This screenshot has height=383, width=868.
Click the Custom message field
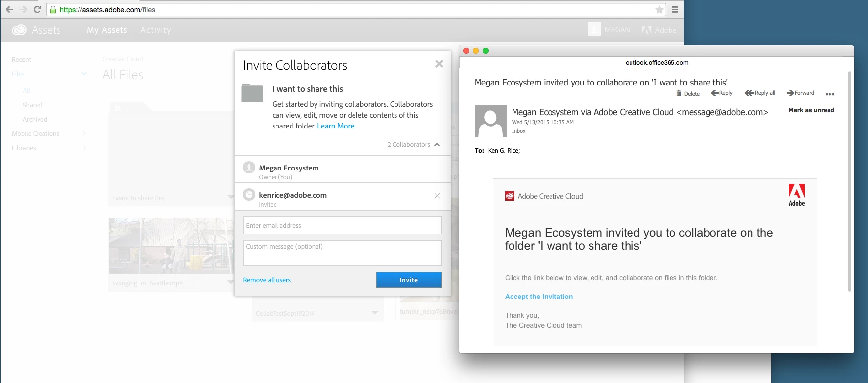click(x=343, y=253)
